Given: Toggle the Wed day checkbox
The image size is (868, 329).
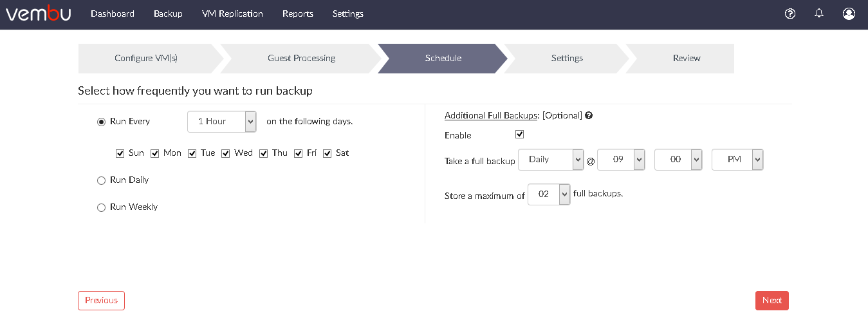Looking at the screenshot, I should tap(225, 153).
